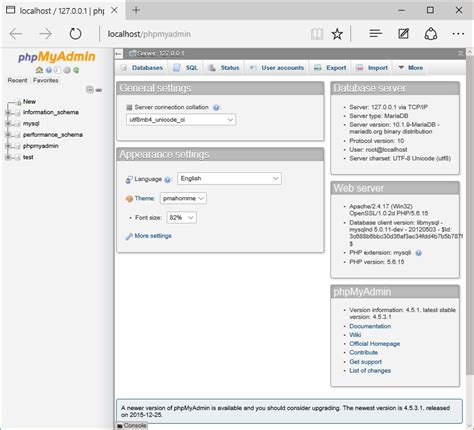Open the Favorites tables list
Viewport: 474px width, 430px height.
[x=46, y=80]
